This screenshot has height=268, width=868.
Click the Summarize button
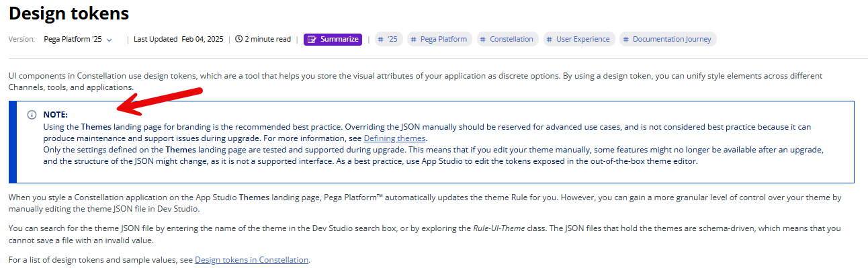point(333,40)
